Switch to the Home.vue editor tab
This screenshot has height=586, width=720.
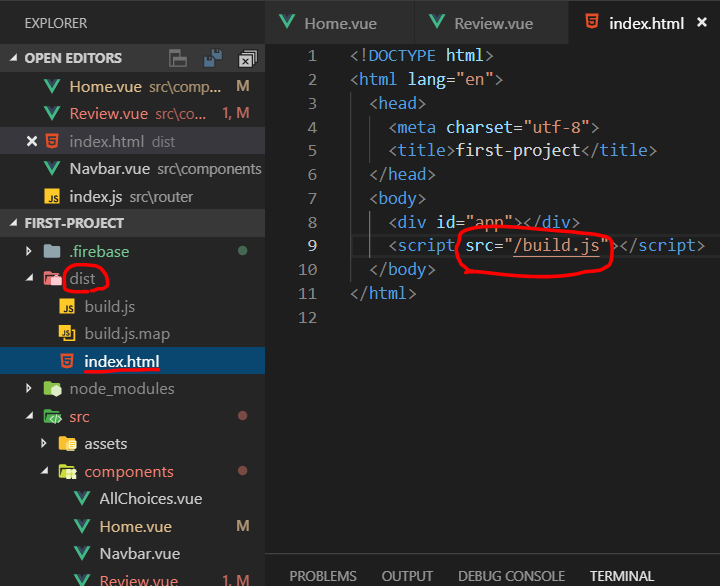tap(340, 23)
